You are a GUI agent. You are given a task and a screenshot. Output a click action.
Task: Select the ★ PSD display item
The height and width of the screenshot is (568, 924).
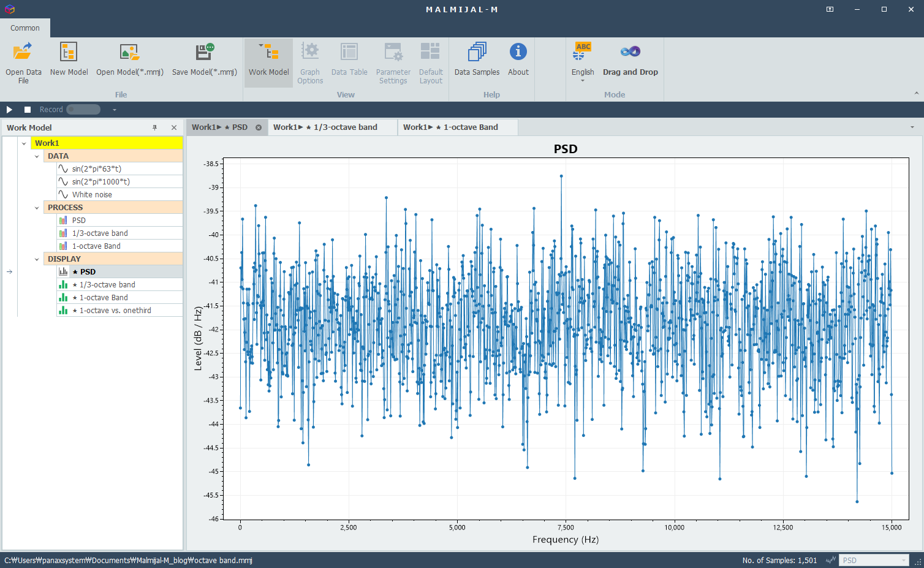pyautogui.click(x=119, y=271)
